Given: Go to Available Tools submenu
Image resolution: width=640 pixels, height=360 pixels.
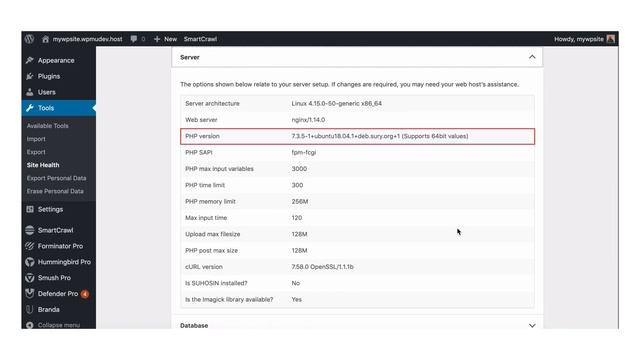Looking at the screenshot, I should (x=47, y=126).
